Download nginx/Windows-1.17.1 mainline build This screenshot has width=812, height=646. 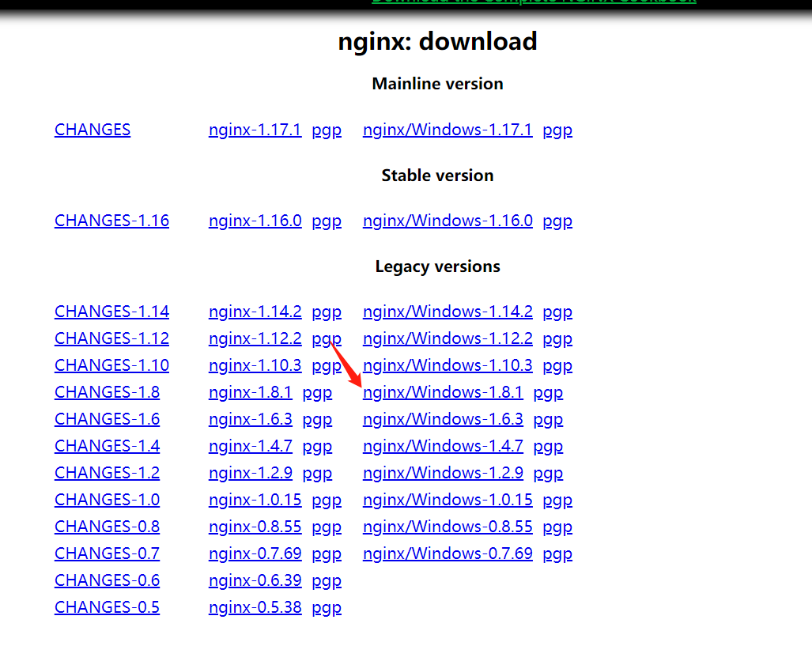448,130
